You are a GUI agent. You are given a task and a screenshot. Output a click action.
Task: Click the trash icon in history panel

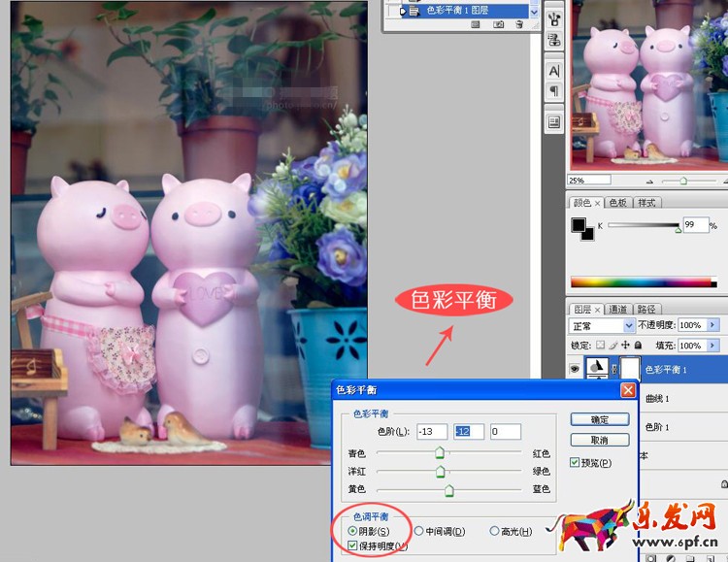click(x=519, y=25)
